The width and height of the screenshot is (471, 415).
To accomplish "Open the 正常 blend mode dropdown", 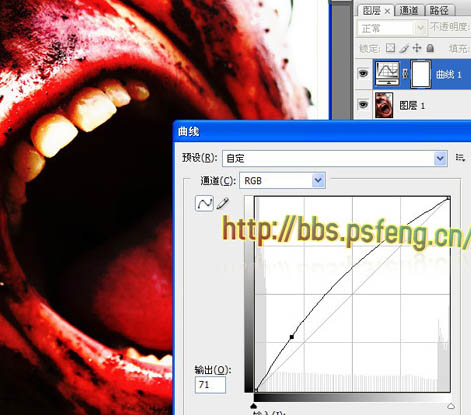I will 392,28.
